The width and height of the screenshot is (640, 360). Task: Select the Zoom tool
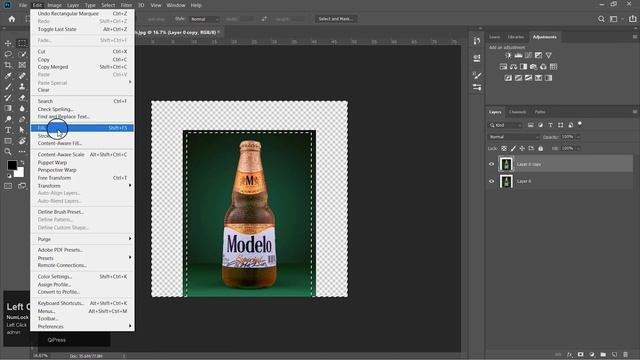(8, 152)
